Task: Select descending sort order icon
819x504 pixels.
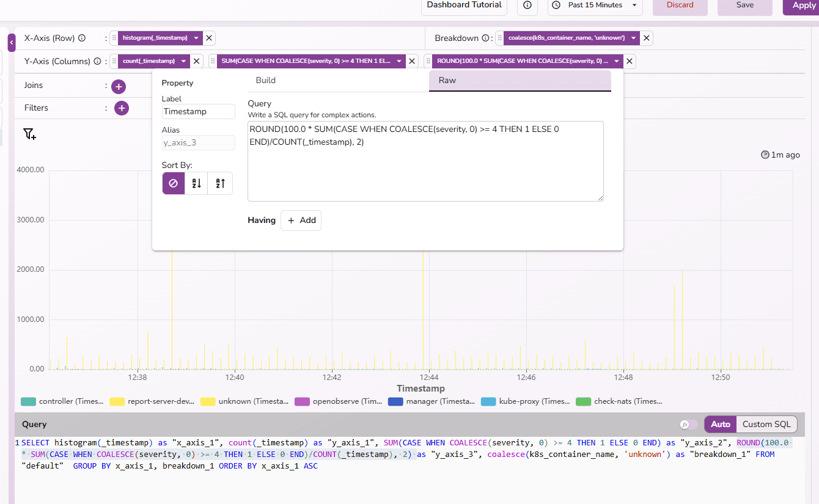Action: pos(221,183)
